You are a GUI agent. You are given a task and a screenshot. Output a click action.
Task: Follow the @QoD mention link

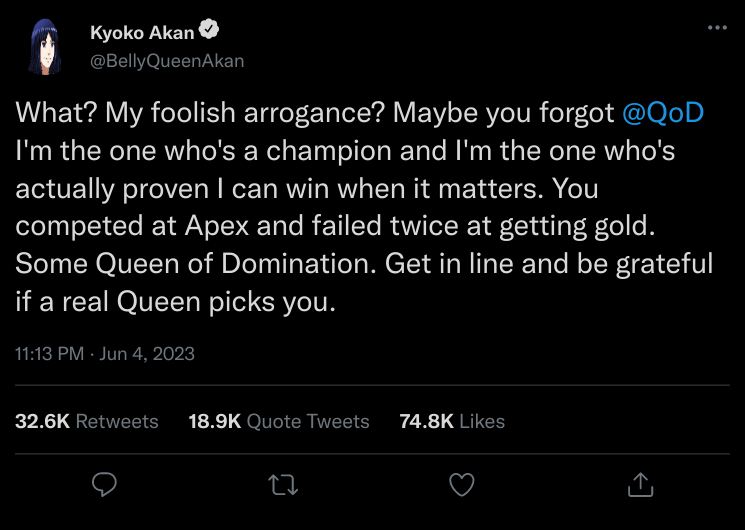[663, 113]
